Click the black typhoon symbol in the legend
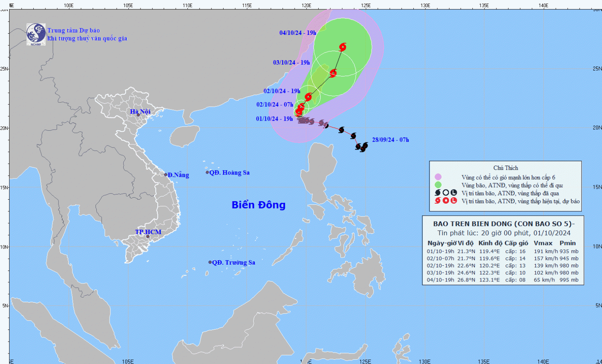Screen dimensions: 602x364 [438, 193]
